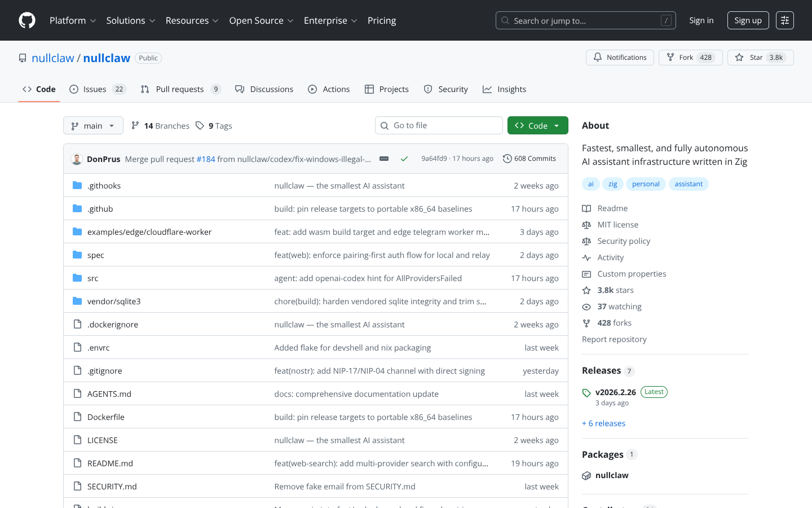Open the main branch dropdown

[93, 126]
